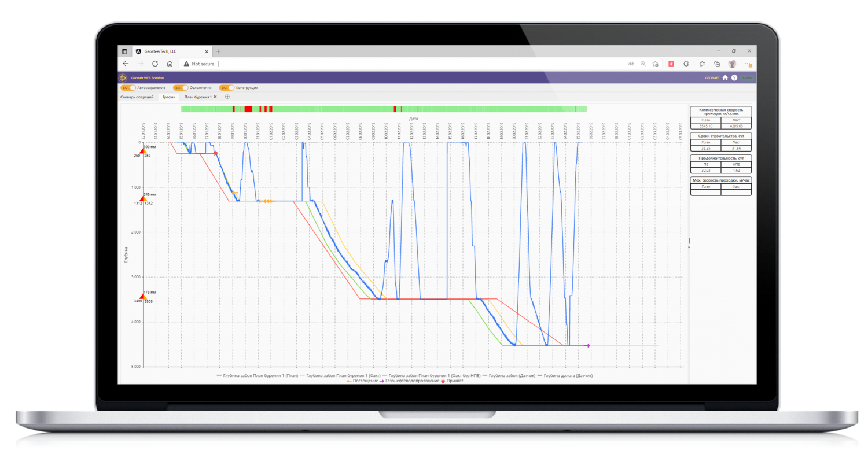868x458 pixels.
Task: Click the white home icon in purple header
Action: 725,77
